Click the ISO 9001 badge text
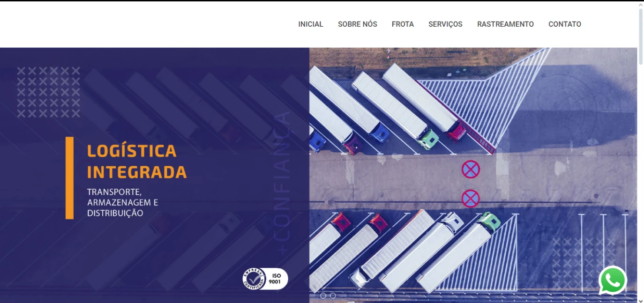This screenshot has height=303, width=644. 276,279
